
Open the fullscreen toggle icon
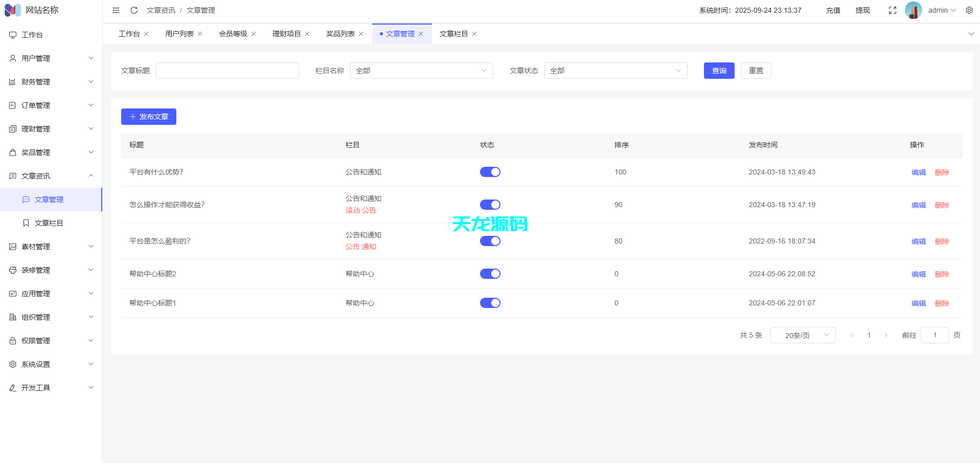pos(892,10)
